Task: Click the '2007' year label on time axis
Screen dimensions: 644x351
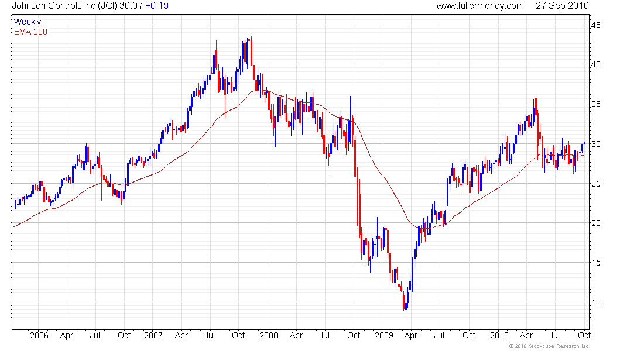Action: (153, 335)
